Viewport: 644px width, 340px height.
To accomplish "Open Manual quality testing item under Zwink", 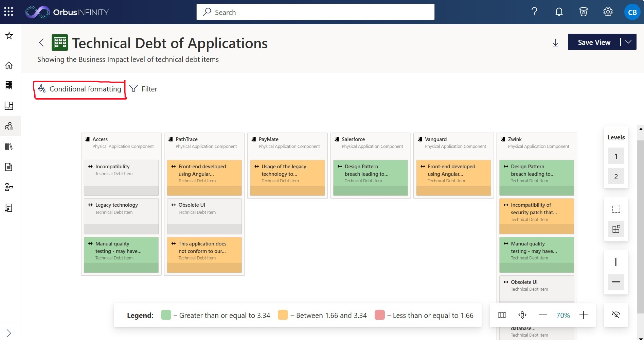I will pyautogui.click(x=537, y=255).
